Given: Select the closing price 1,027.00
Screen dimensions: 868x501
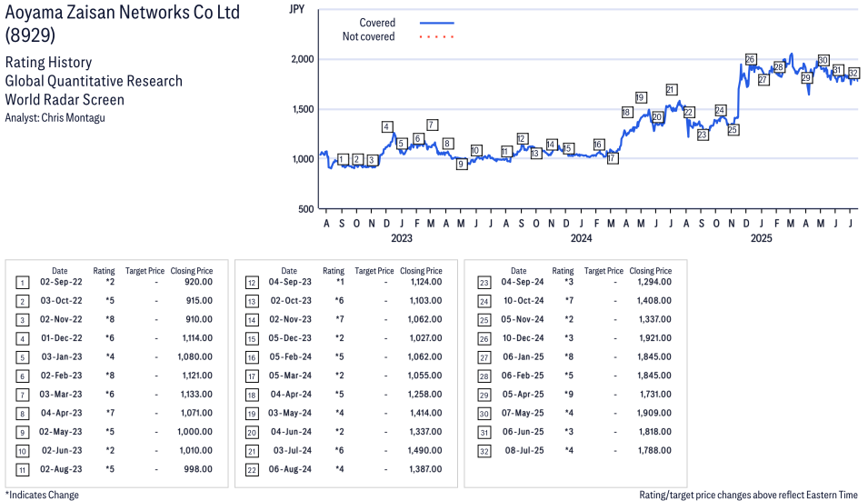Looking at the screenshot, I should [x=425, y=337].
